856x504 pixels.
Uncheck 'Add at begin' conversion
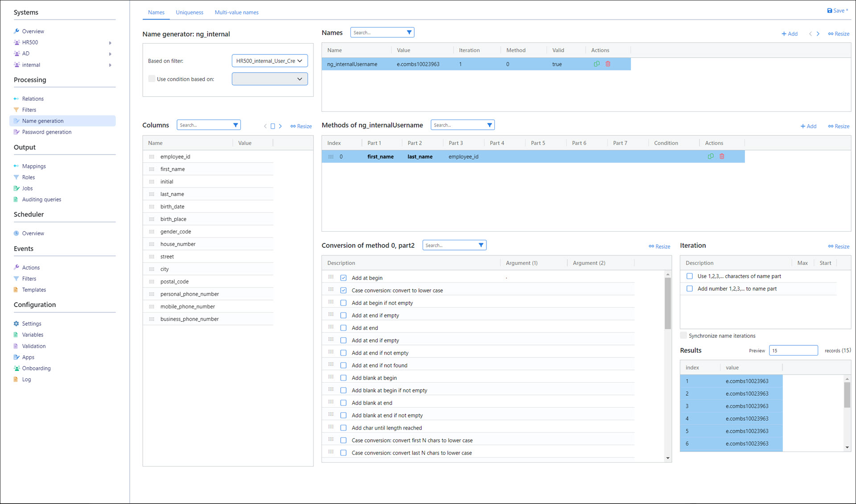pyautogui.click(x=343, y=278)
